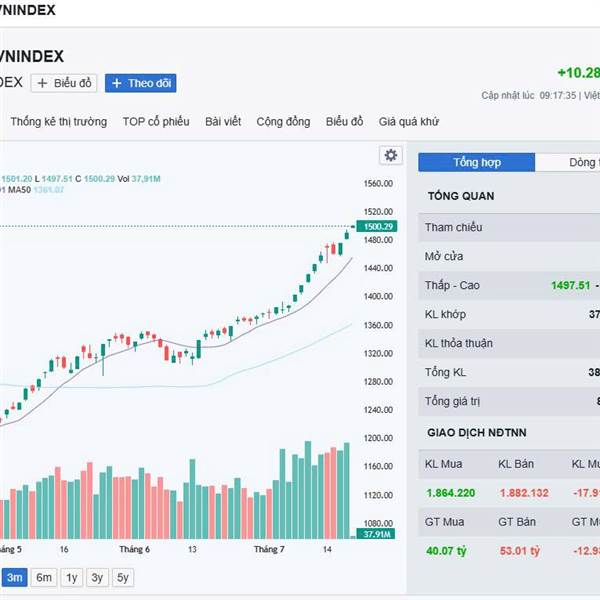Click the 37.91M volume axis label

coord(376,535)
